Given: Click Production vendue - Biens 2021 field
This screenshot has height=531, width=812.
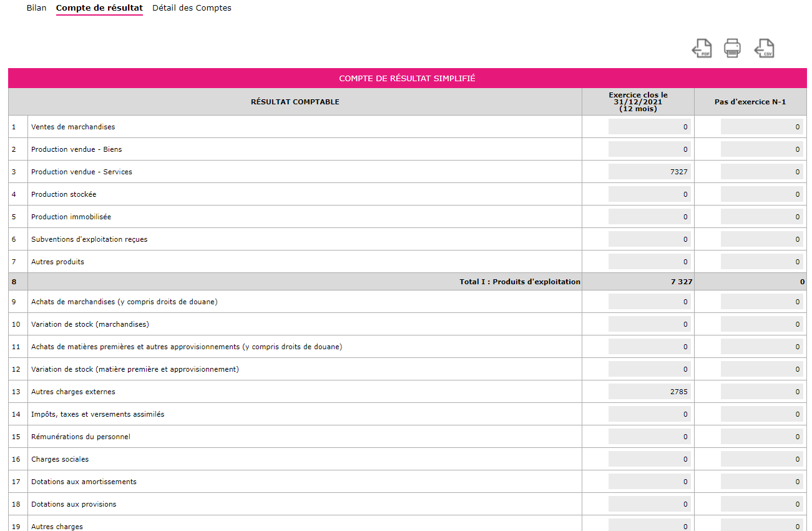Looking at the screenshot, I should coord(649,149).
